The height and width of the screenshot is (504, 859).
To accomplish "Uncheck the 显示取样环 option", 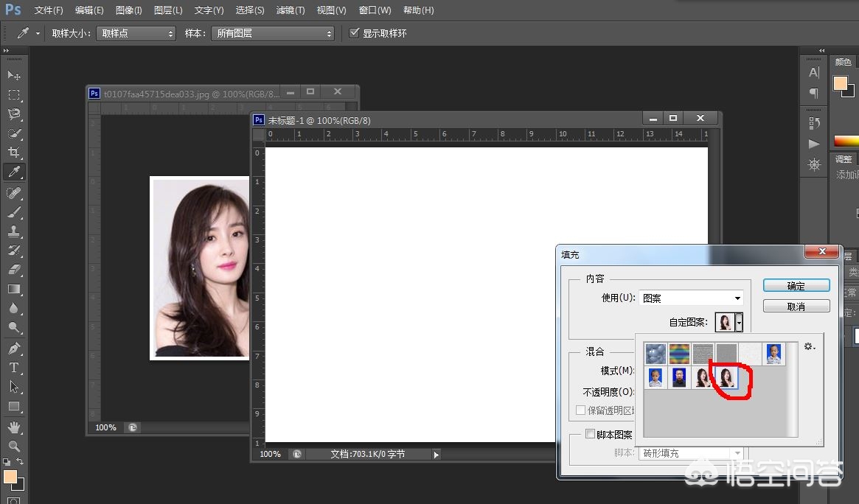I will pos(355,32).
